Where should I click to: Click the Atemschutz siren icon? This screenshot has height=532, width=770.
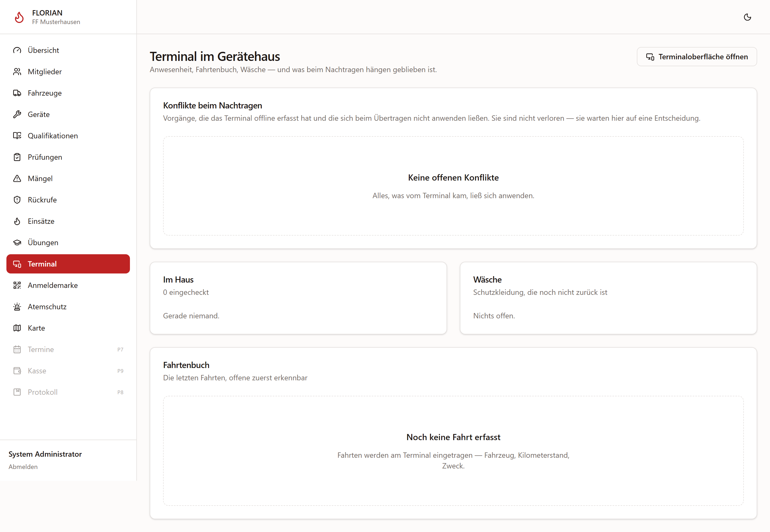tap(17, 307)
